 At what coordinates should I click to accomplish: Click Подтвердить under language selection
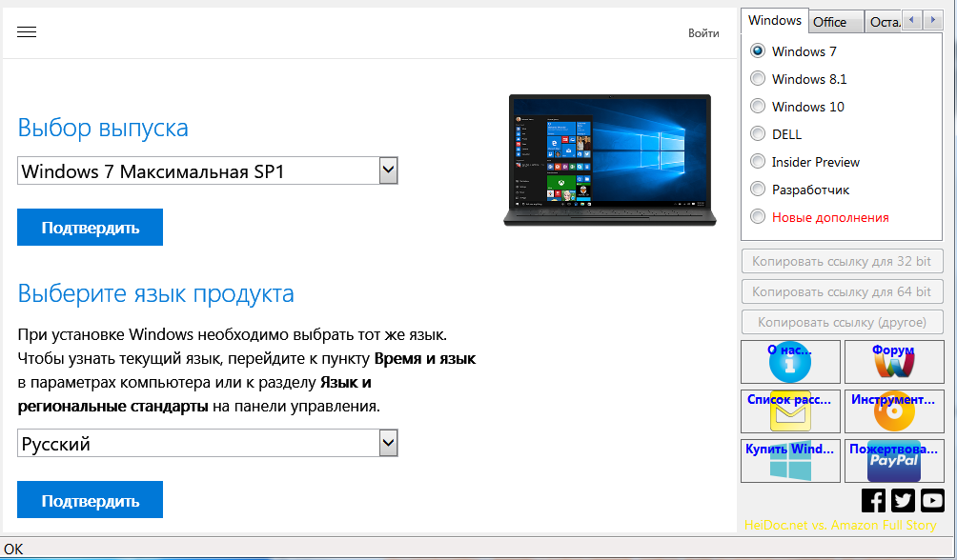pos(90,500)
